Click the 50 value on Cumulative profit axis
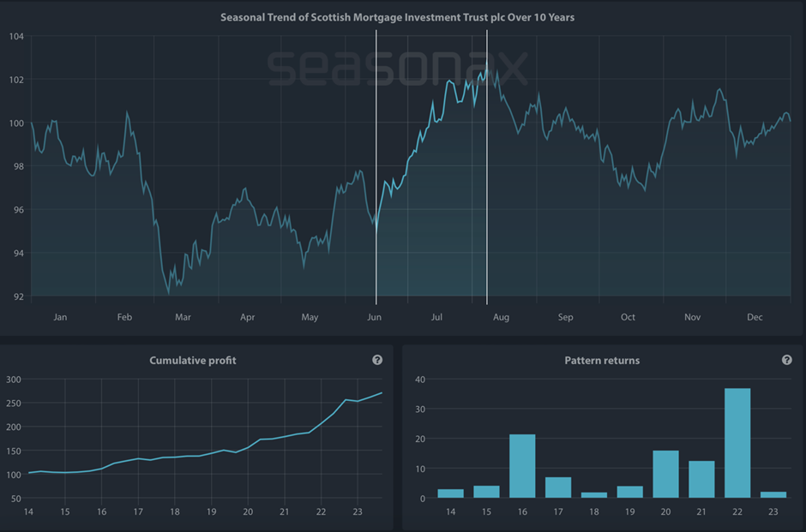The image size is (806, 532). pyautogui.click(x=16, y=499)
